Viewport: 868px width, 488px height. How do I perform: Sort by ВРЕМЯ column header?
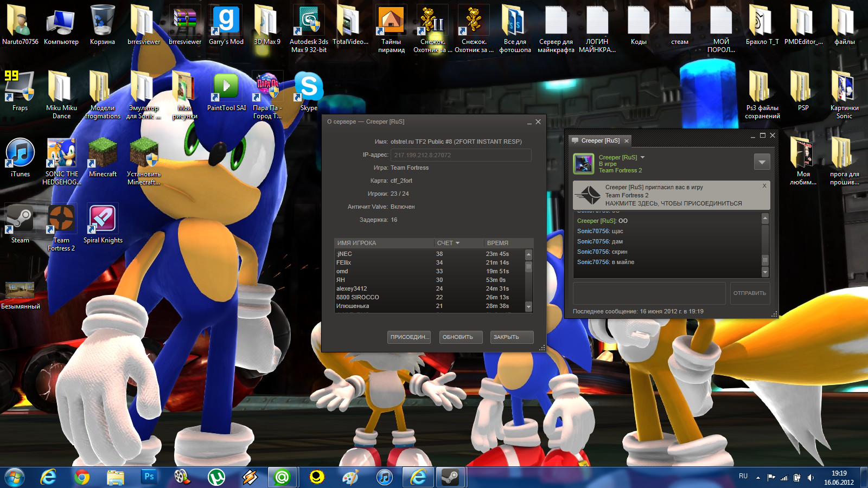(x=508, y=243)
